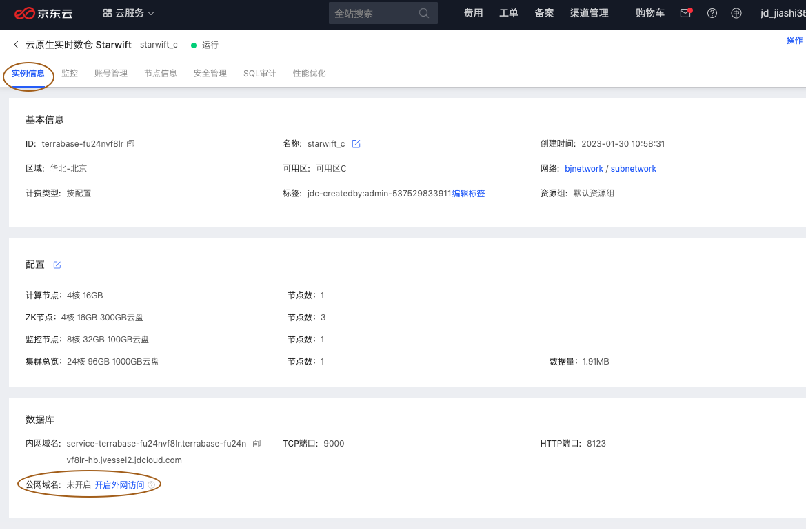
Task: Open the messages envelope icon
Action: [686, 13]
